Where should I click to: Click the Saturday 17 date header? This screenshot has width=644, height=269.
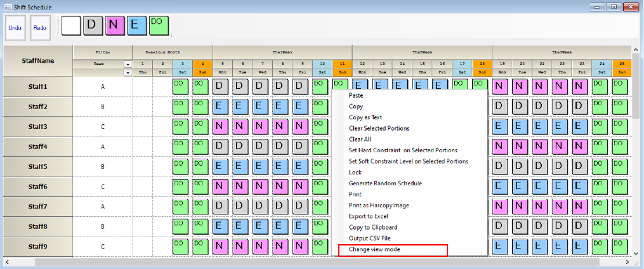[x=462, y=64]
